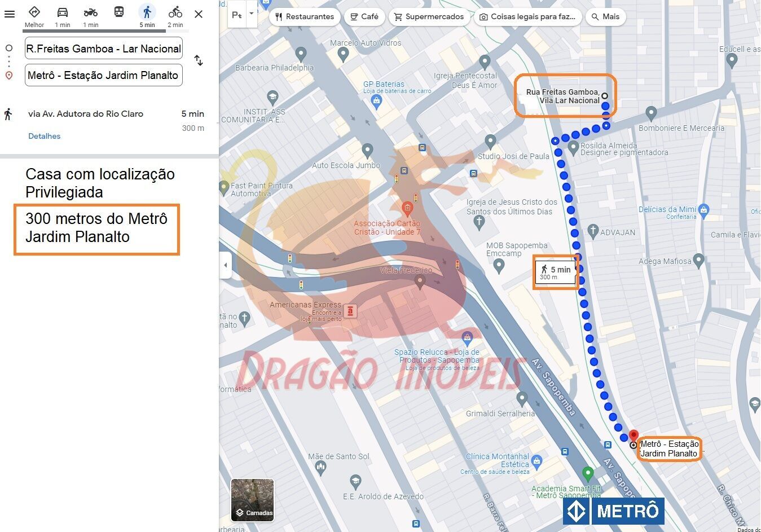The height and width of the screenshot is (532, 761).
Task: Filter map by Restaurantes
Action: pyautogui.click(x=305, y=17)
